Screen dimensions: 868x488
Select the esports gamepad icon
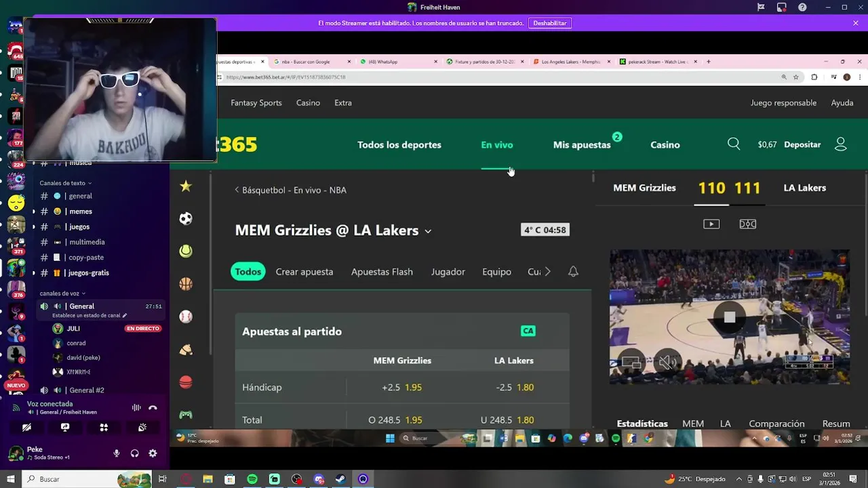coord(186,415)
